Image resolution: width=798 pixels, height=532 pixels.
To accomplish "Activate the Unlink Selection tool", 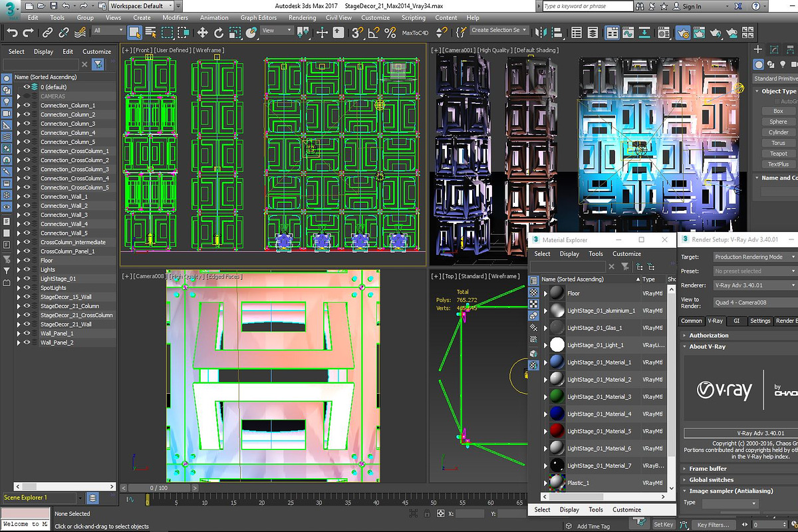I will [63, 32].
